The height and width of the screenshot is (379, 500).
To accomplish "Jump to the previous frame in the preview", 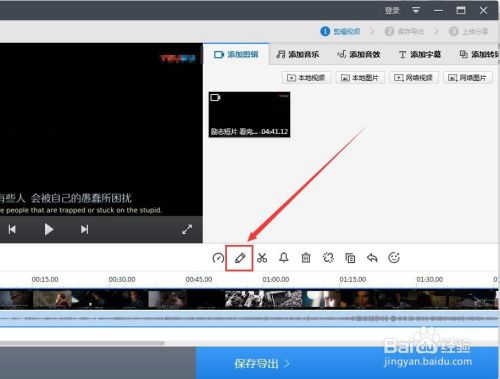I will coord(12,229).
